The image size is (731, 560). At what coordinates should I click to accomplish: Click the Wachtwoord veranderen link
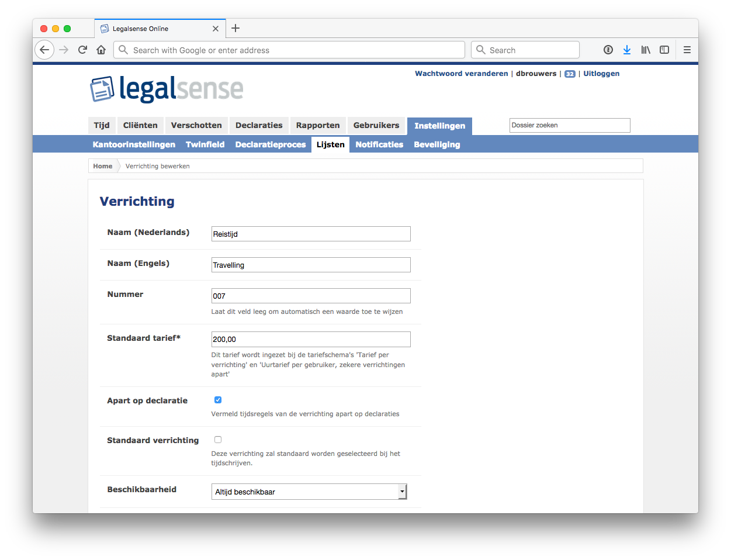[x=462, y=74]
